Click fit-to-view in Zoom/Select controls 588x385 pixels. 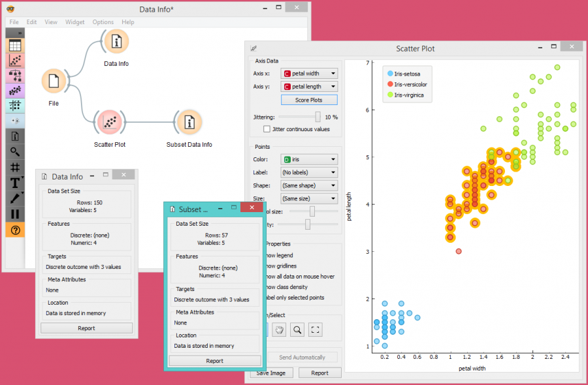click(x=315, y=330)
